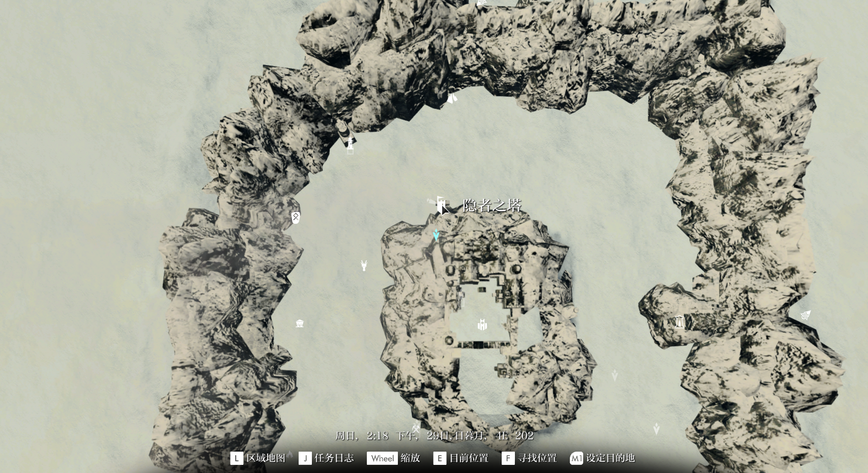This screenshot has width=868, height=473.
Task: Select the undiscovered marker nearest the 设定目的地 button
Action: (x=656, y=429)
